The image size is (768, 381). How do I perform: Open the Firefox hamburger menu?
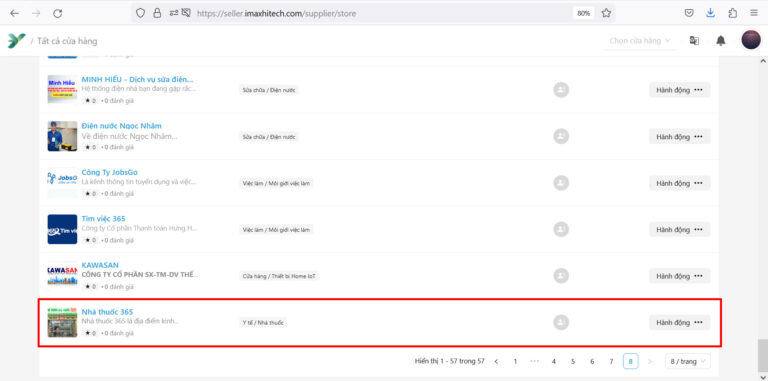pyautogui.click(x=754, y=13)
